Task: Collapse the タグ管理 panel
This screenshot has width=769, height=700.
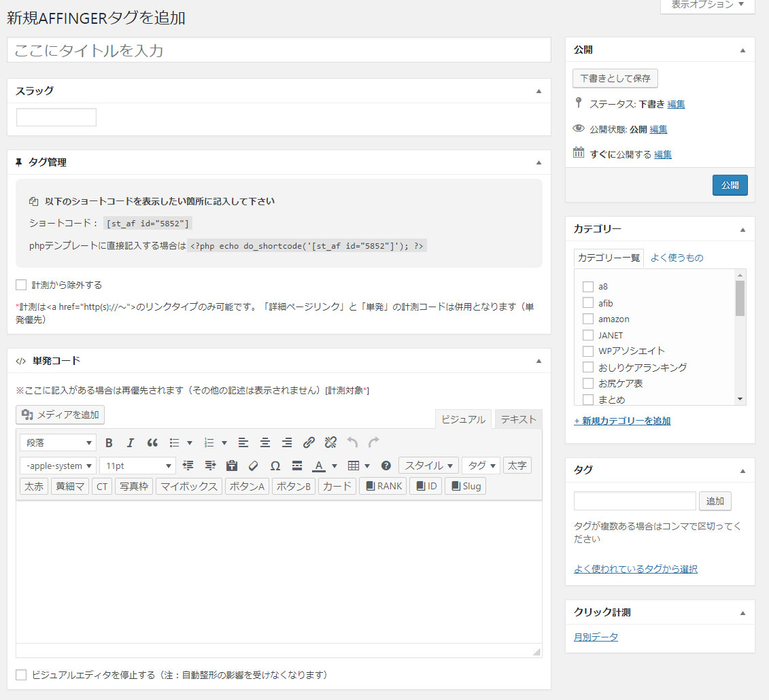Action: pyautogui.click(x=539, y=162)
